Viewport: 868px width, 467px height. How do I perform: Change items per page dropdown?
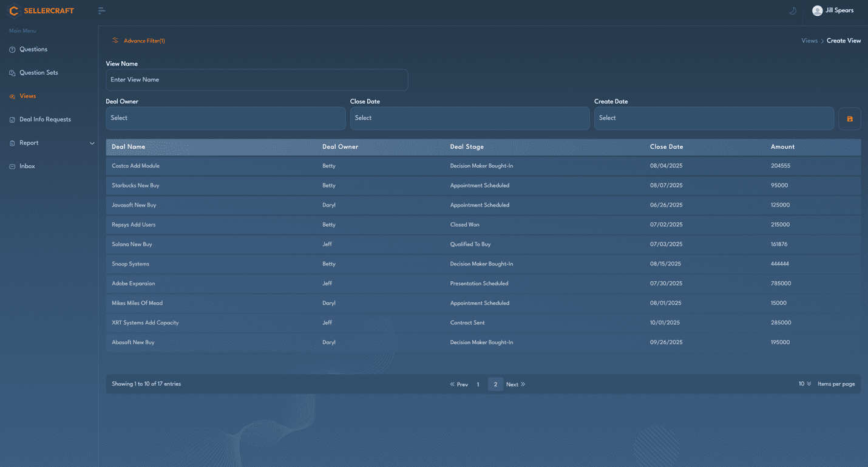click(x=804, y=384)
